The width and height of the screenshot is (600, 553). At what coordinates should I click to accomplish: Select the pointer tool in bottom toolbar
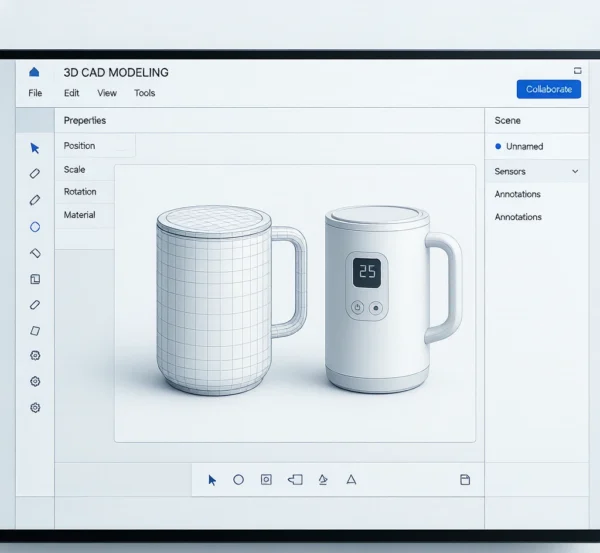212,480
